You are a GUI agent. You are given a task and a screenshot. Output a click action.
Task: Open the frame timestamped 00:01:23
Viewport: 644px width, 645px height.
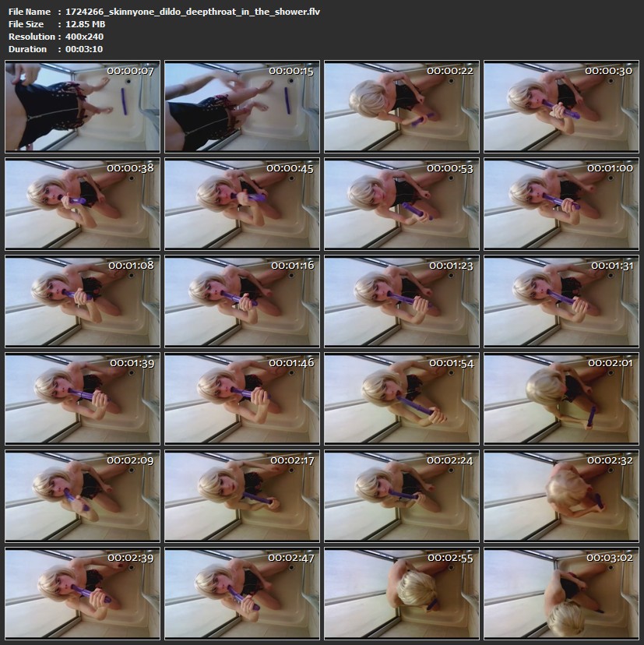(401, 301)
